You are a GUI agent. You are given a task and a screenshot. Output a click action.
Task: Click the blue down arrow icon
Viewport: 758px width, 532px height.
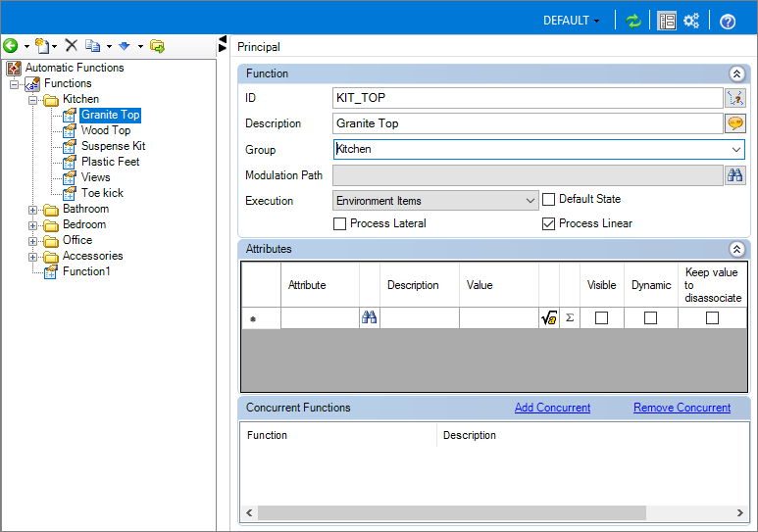coord(125,46)
